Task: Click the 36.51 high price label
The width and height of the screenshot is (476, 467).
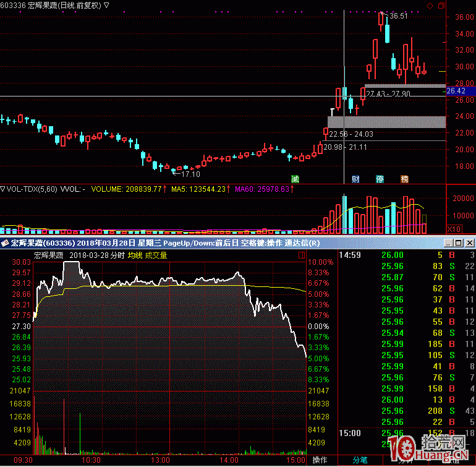Action: click(399, 16)
